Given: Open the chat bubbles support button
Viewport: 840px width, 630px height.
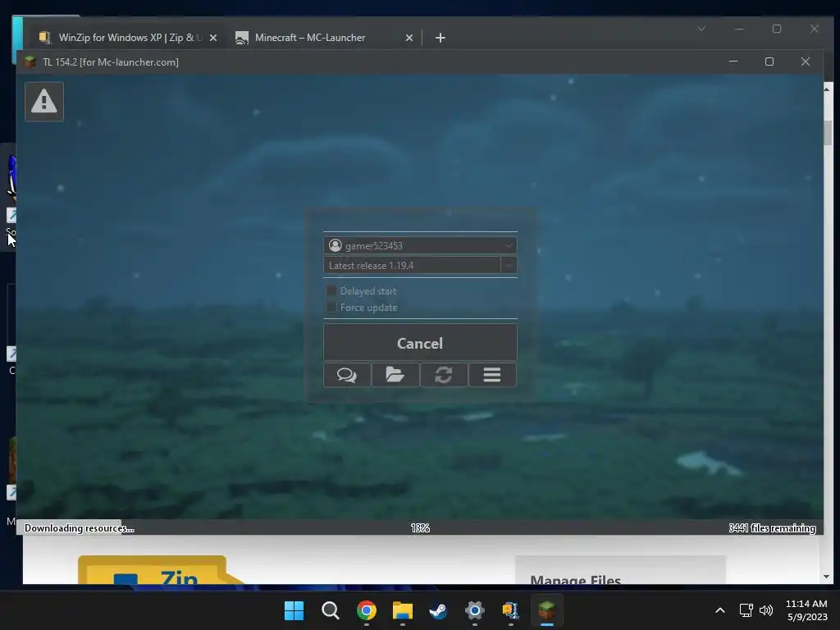Looking at the screenshot, I should pos(347,375).
